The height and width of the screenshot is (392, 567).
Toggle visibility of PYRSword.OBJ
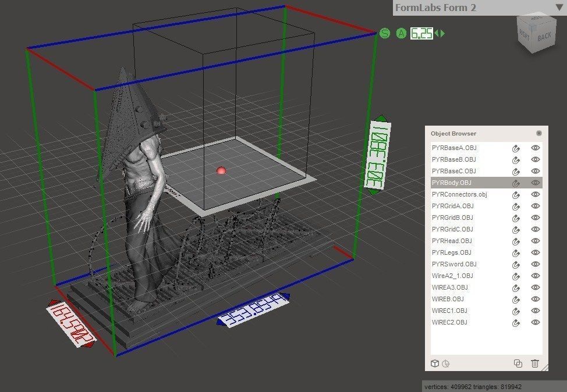[536, 264]
